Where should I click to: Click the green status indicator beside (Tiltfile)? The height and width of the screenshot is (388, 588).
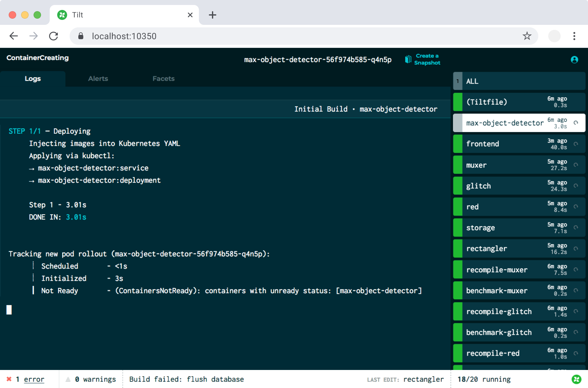[457, 102]
